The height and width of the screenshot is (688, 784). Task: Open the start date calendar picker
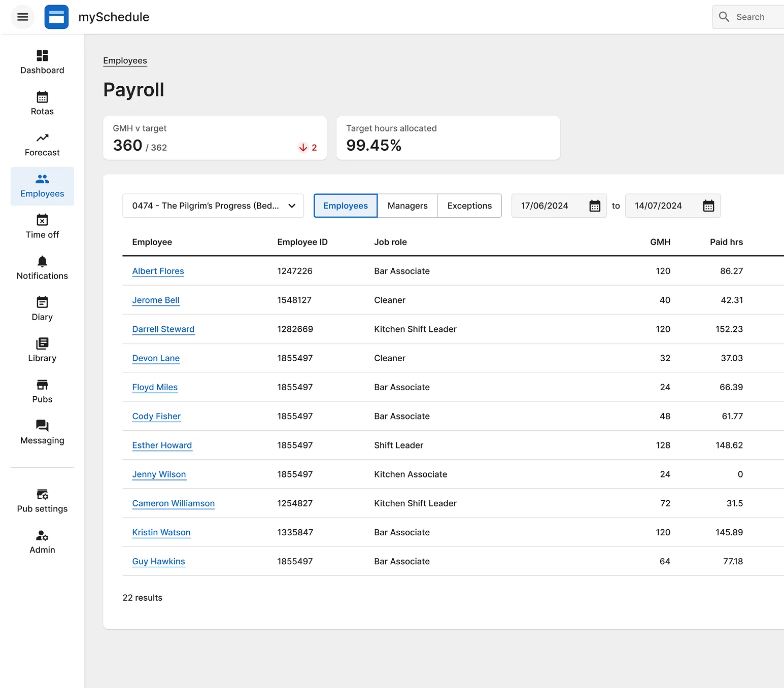(595, 205)
